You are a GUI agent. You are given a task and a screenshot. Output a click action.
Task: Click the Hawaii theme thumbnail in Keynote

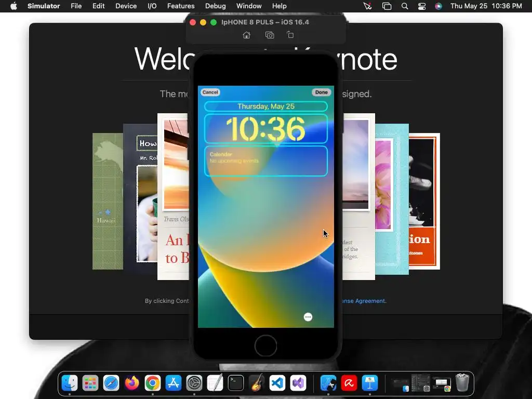coord(108,202)
